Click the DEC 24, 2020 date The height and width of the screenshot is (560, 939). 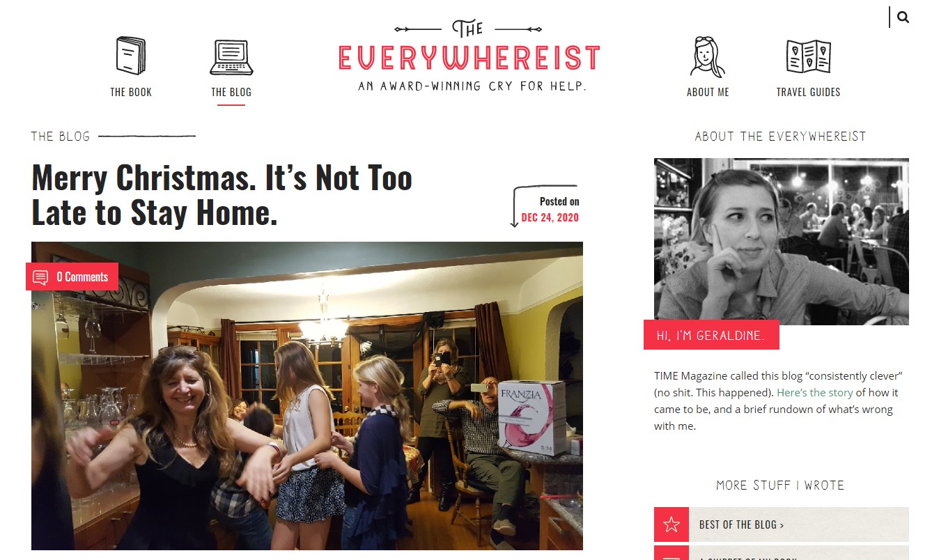coord(550,217)
